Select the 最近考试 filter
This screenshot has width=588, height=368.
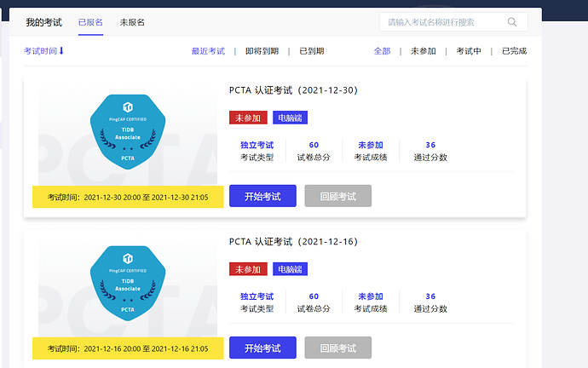pos(208,51)
